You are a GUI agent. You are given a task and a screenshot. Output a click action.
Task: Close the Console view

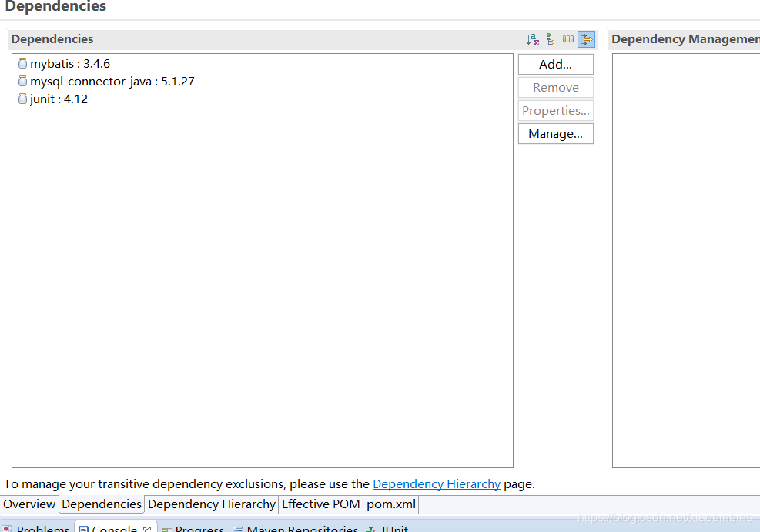click(147, 529)
